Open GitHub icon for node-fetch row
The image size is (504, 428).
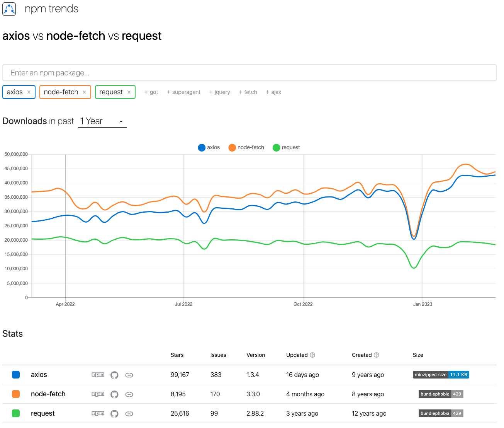(x=114, y=394)
